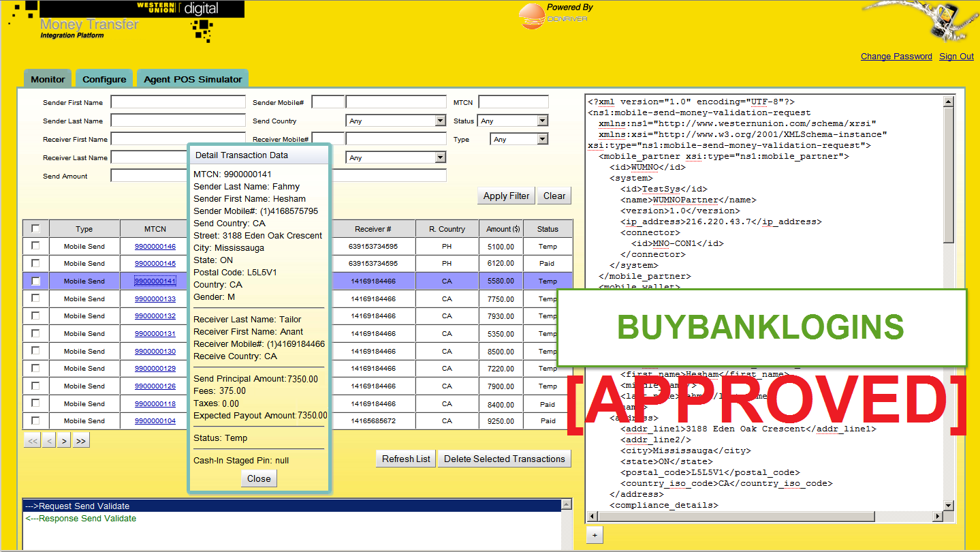Viewport: 980px width, 552px height.
Task: Click into the MTCN filter field
Action: (513, 102)
